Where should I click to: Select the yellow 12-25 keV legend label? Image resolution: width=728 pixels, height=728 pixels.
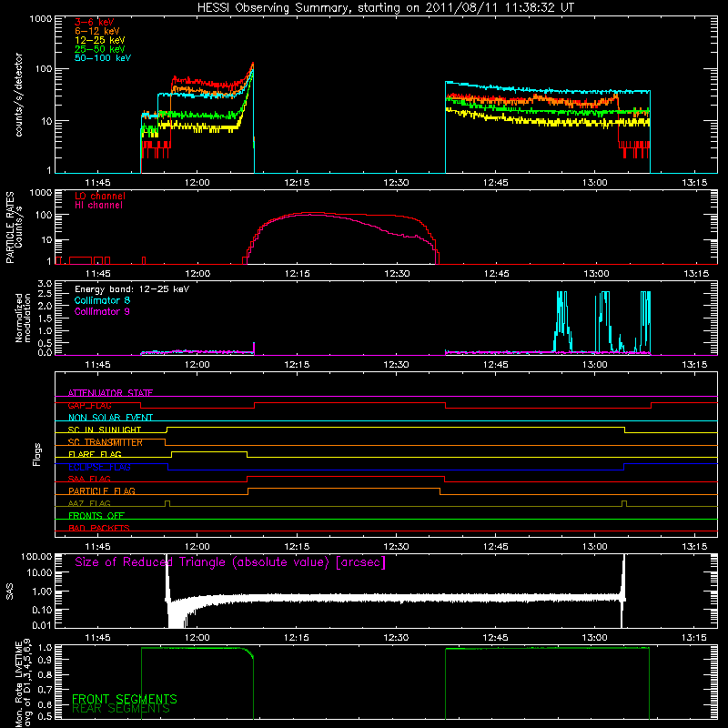100,40
